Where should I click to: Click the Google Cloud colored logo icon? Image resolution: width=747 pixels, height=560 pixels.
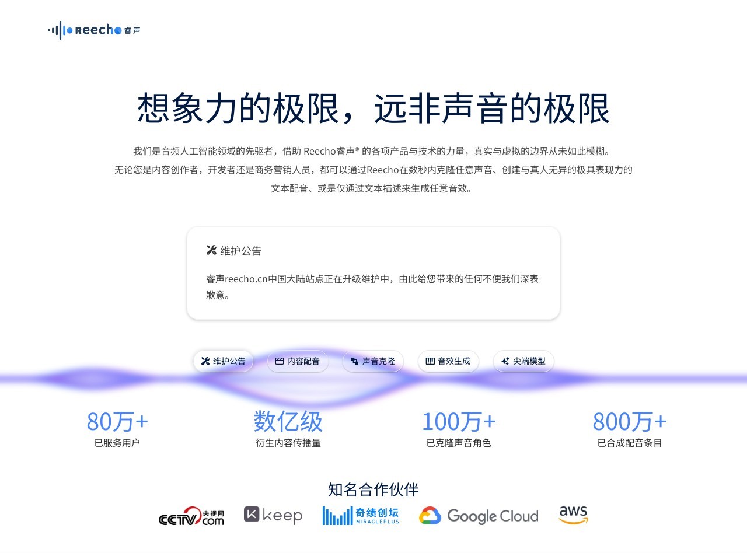pos(431,516)
